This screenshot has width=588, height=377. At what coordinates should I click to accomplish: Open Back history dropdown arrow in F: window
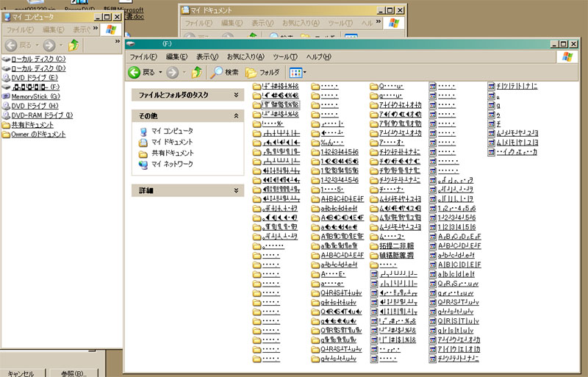click(x=160, y=72)
